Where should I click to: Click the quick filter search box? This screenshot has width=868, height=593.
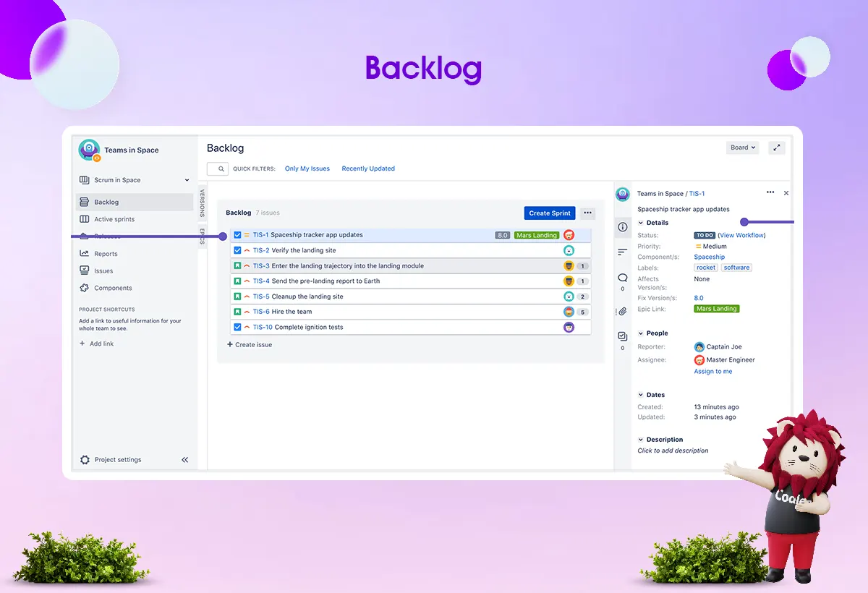218,168
